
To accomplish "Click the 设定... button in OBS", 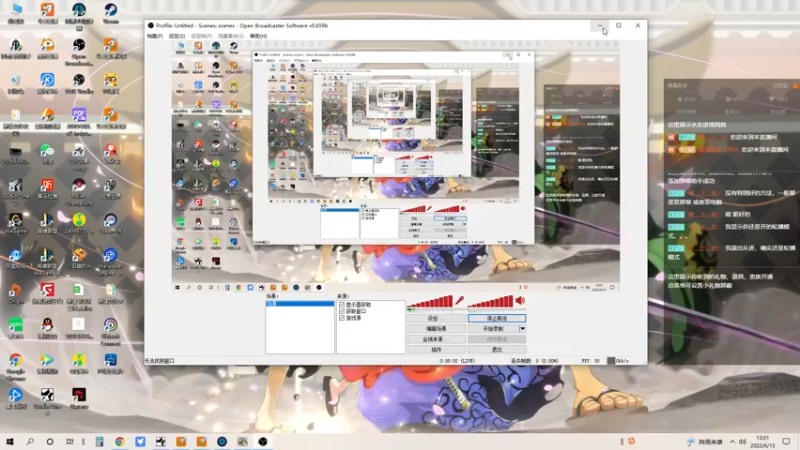I will coord(436,318).
